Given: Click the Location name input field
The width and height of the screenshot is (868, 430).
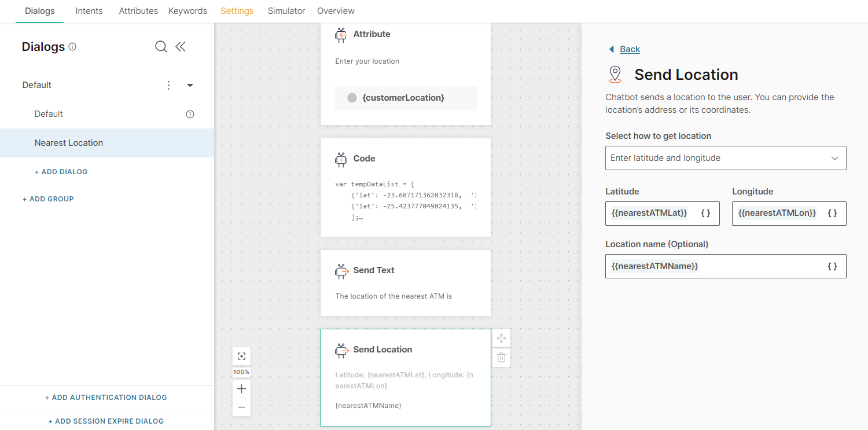Looking at the screenshot, I should coord(715,266).
